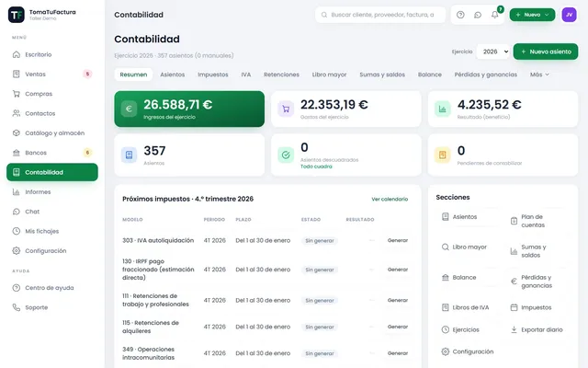The width and height of the screenshot is (588, 368).
Task: Click the Impuestos calendar icon in Secciones
Action: (x=514, y=307)
